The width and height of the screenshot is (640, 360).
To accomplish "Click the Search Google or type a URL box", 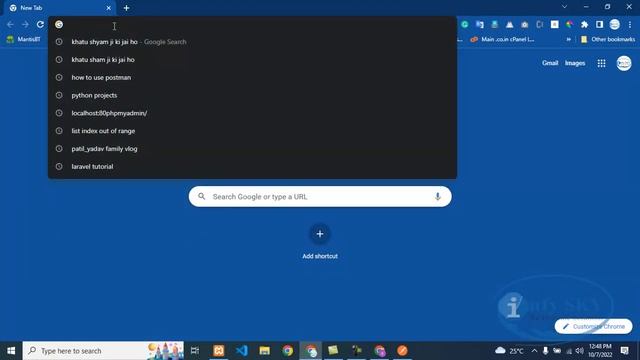I will (320, 197).
